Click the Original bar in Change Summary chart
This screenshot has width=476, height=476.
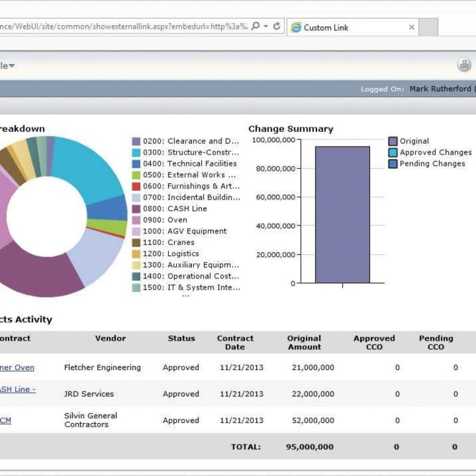(342, 214)
